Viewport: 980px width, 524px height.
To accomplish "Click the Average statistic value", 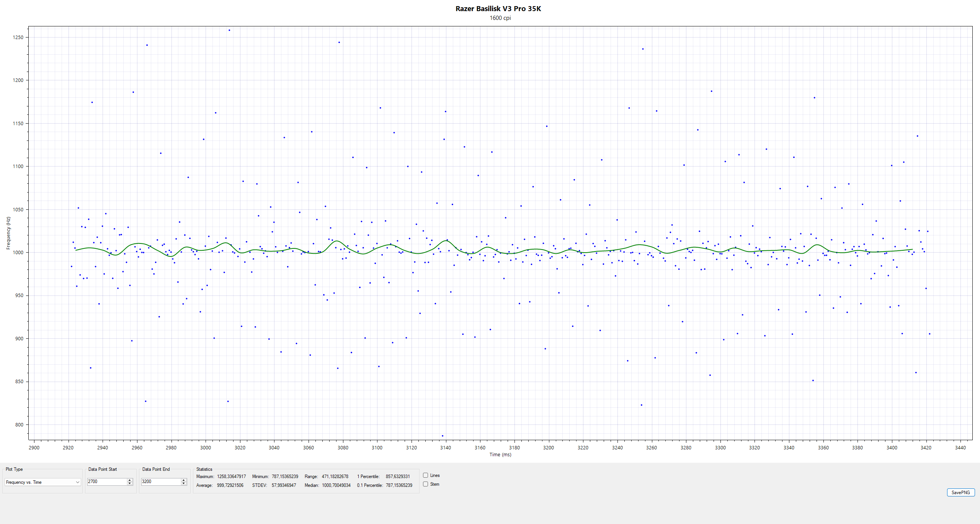I will [230, 485].
